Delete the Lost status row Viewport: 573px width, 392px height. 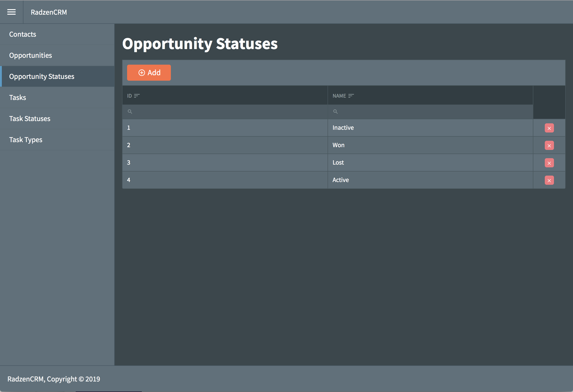[549, 163]
